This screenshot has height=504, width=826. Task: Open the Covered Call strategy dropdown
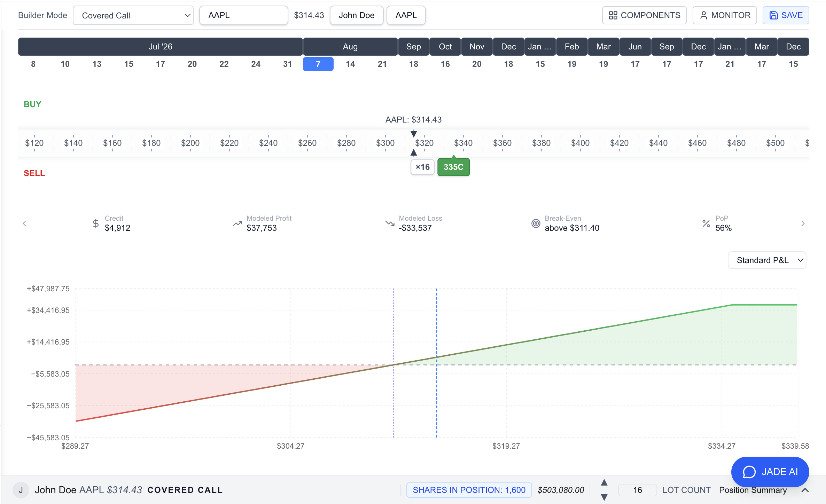pos(133,15)
